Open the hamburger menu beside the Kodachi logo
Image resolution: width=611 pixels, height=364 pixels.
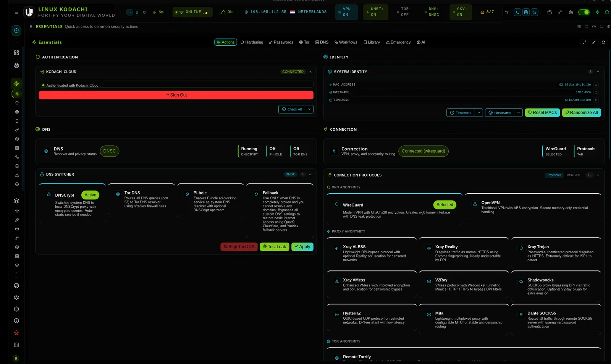[x=16, y=12]
